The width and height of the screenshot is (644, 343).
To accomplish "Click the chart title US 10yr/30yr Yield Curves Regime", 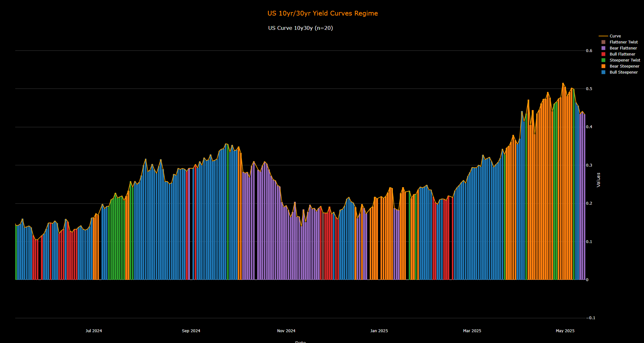I will point(322,13).
